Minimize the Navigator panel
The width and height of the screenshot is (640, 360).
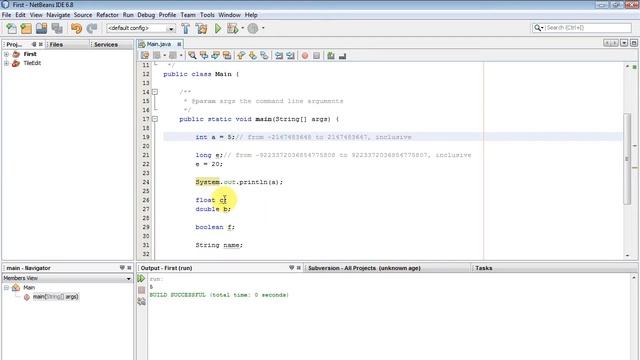point(122,268)
